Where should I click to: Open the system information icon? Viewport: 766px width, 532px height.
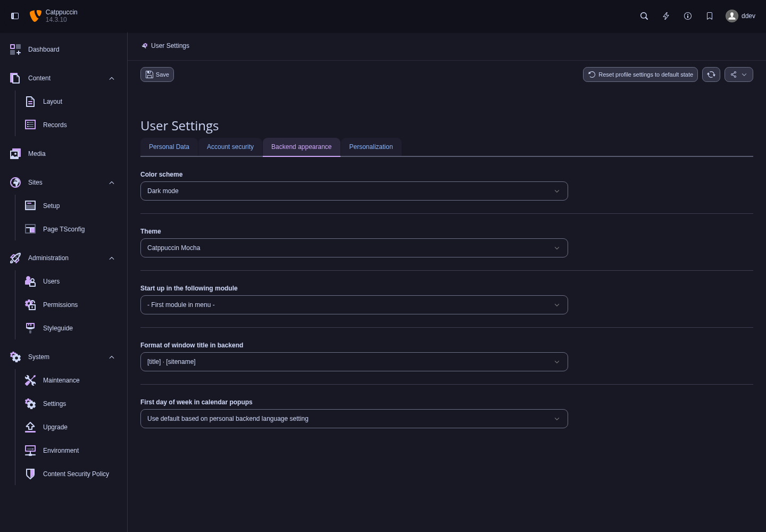pyautogui.click(x=688, y=16)
